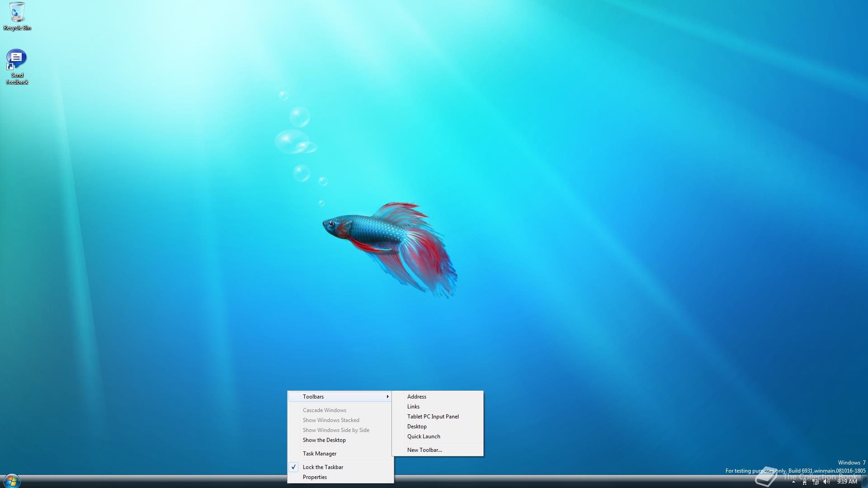868x488 pixels.
Task: Select the Send feedback desktop shortcut
Action: click(17, 67)
